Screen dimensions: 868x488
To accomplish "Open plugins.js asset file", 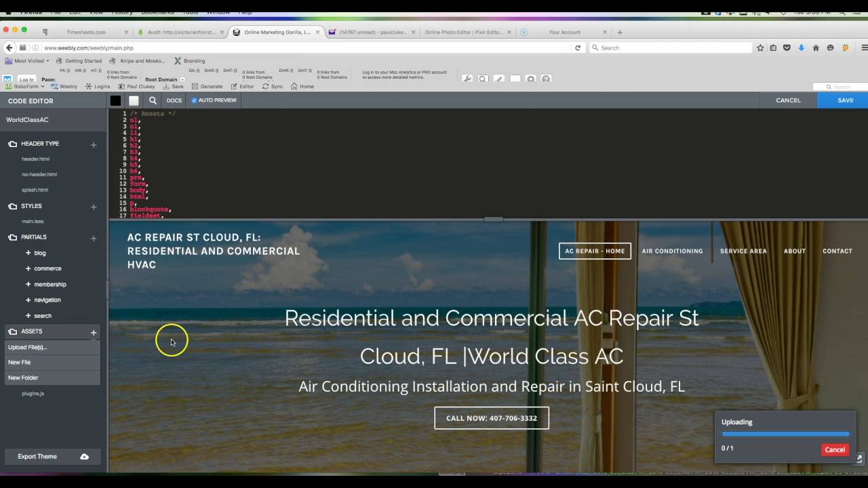I will pos(33,394).
